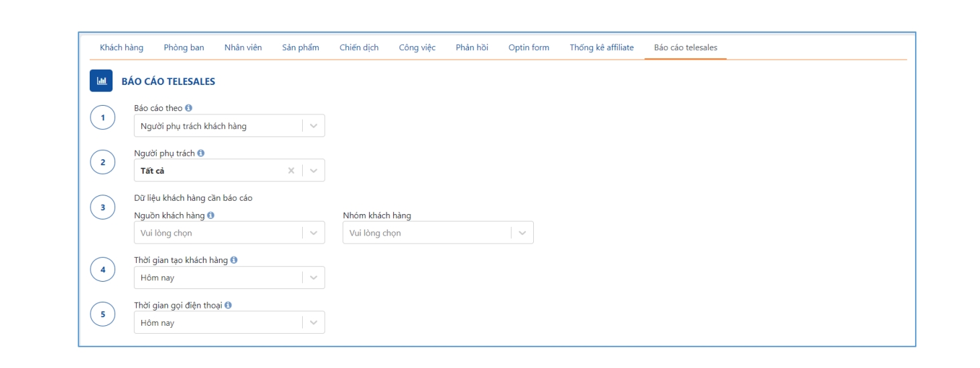Open the Báo cáo theo dropdown
This screenshot has height=368, width=980.
tap(313, 126)
